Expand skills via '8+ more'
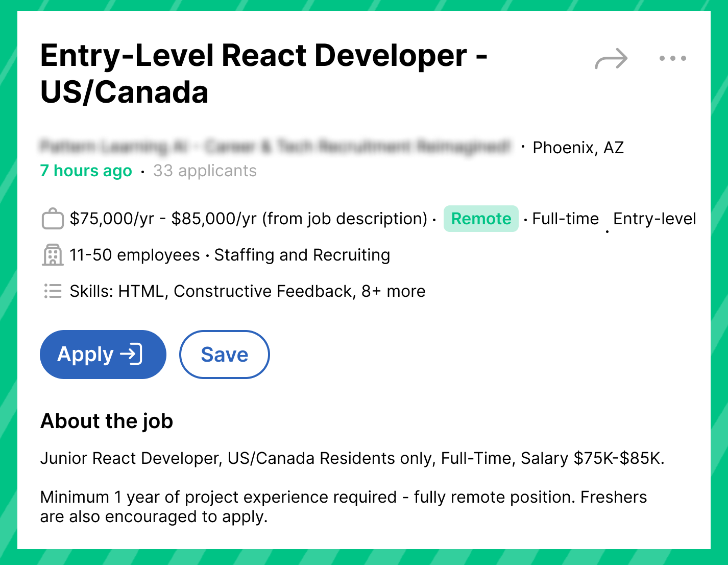The width and height of the screenshot is (728, 565). coord(393,291)
